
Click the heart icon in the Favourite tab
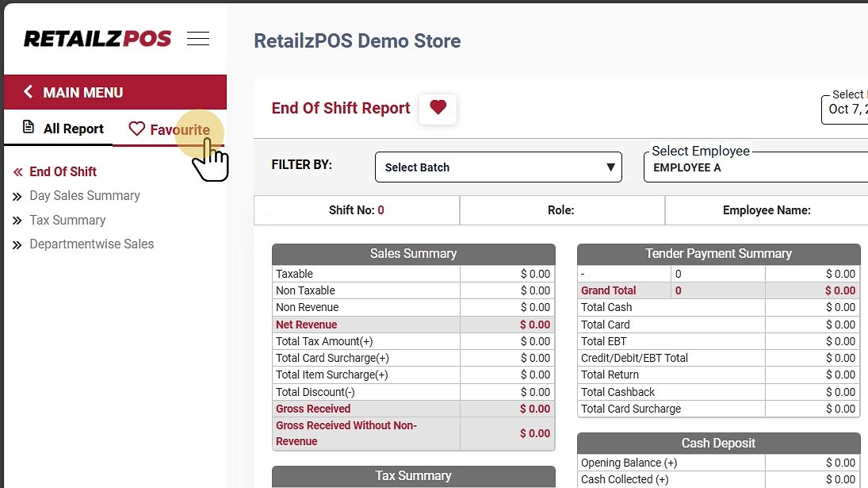137,129
